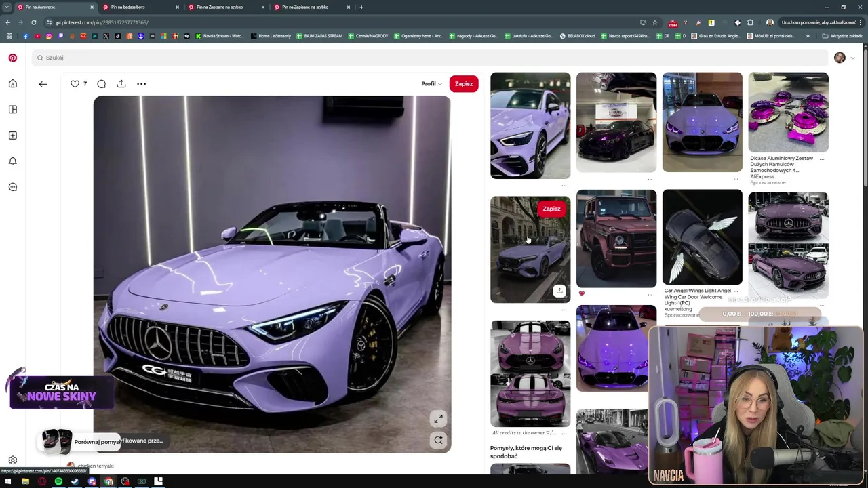
Task: Open Steam from taskbar
Action: click(75, 482)
